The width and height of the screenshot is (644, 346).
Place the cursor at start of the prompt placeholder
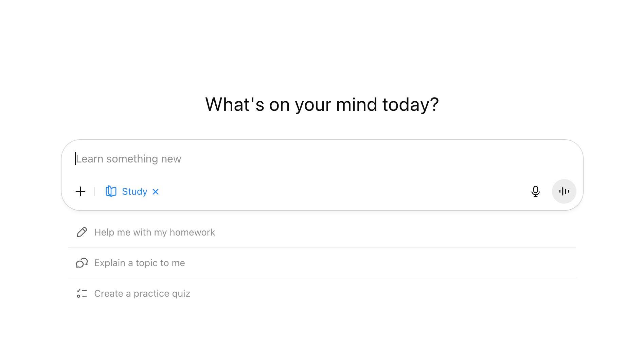pos(76,159)
